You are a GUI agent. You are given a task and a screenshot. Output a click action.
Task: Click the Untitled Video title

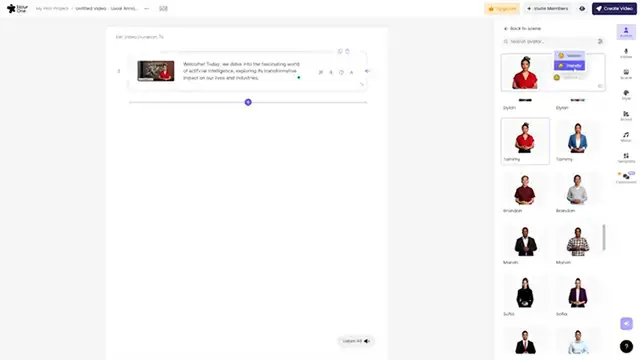point(107,9)
